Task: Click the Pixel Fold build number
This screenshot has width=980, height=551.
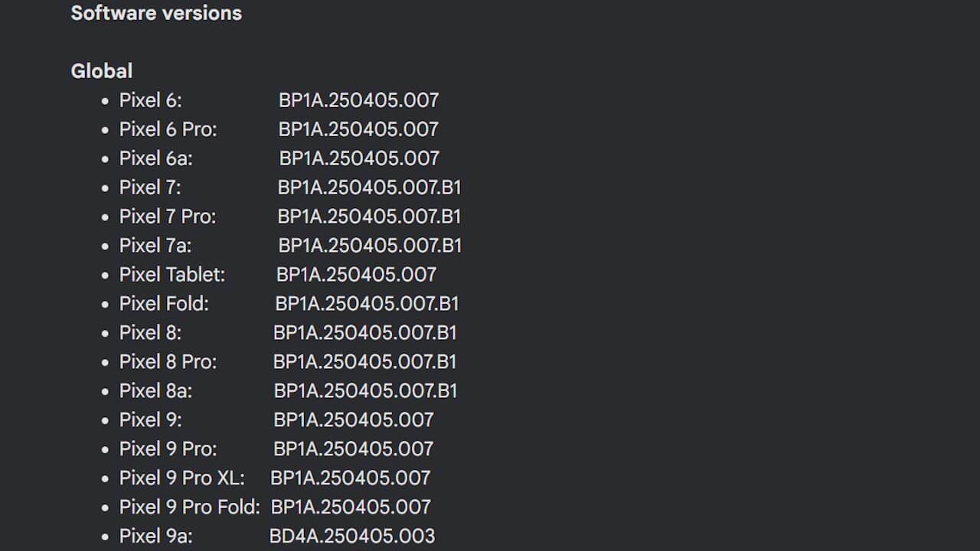Action: 367,304
